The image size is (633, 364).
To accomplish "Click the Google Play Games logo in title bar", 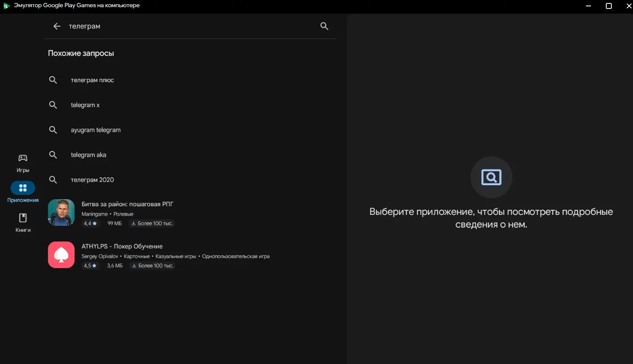I will (x=6, y=6).
